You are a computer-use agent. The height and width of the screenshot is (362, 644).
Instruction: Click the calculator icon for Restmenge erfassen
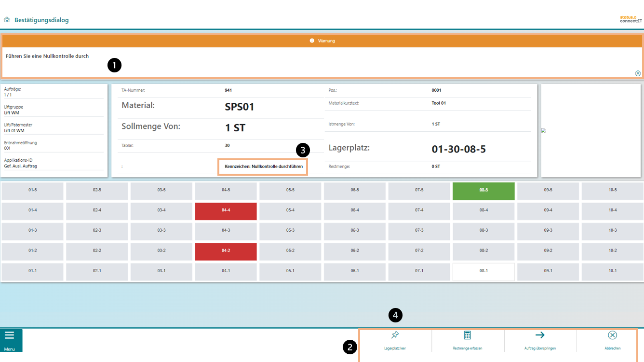(467, 335)
